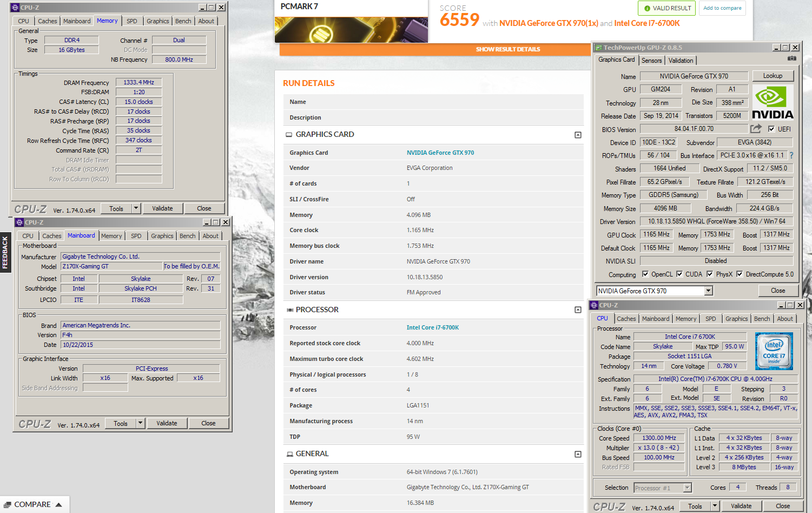The width and height of the screenshot is (812, 513).
Task: Open Tools dropdown arrow in CPU-Z Mainboard window
Action: coord(140,423)
